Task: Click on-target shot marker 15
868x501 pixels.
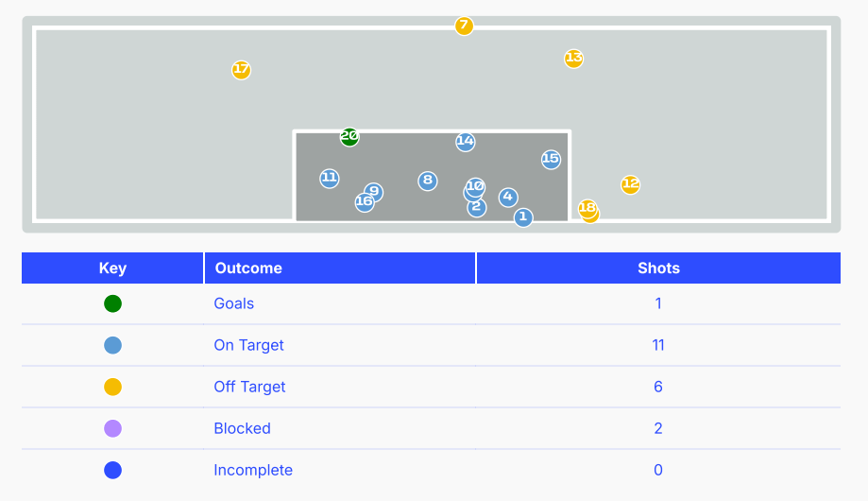Action: pyautogui.click(x=551, y=160)
